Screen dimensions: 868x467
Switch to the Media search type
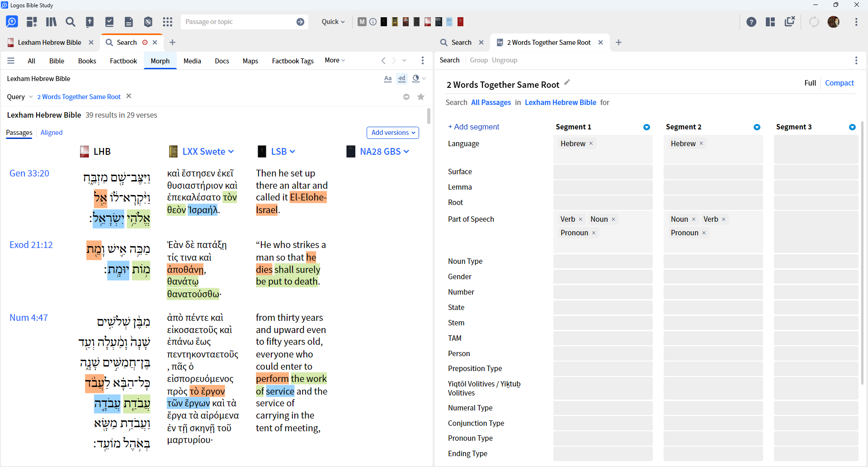[192, 61]
